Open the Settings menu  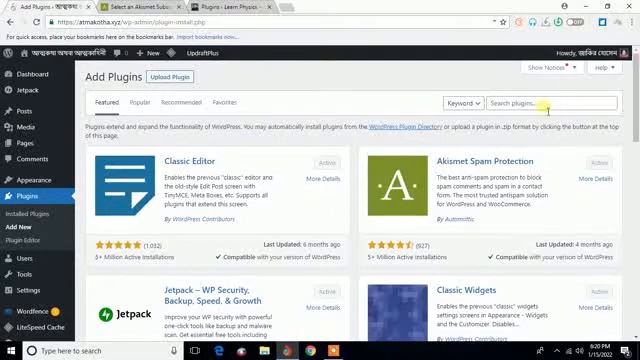28,290
